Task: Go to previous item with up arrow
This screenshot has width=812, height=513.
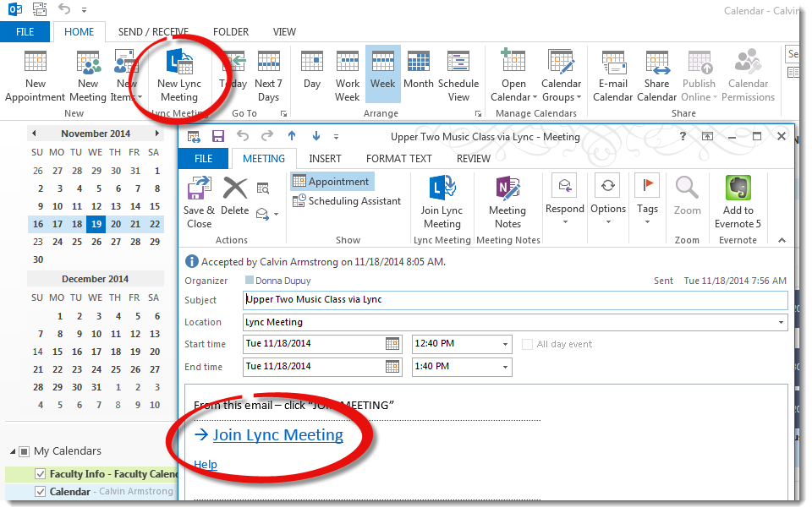Action: (x=292, y=136)
